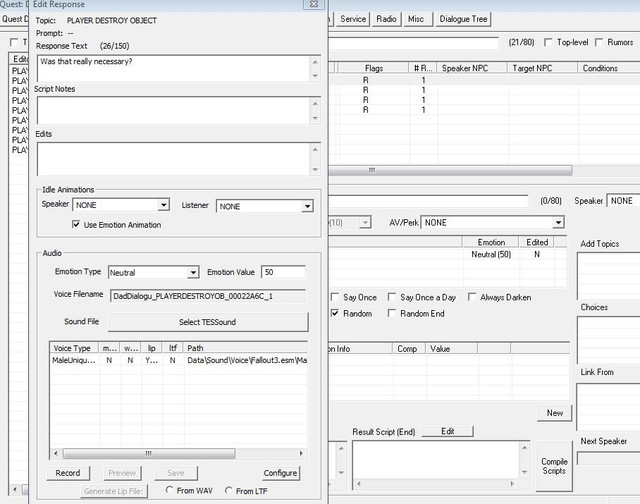Click the Save audio button
The image size is (640, 504).
pos(176,473)
